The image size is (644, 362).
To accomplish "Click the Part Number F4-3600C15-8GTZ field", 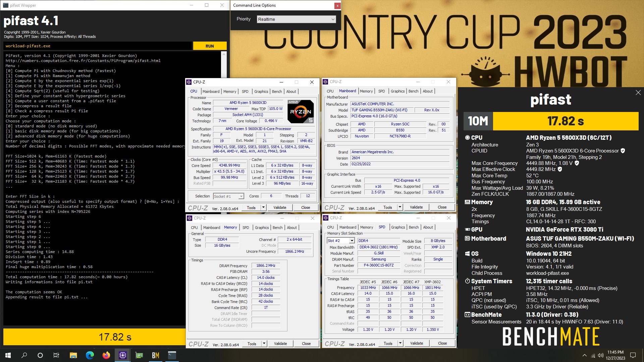I will 379,265.
